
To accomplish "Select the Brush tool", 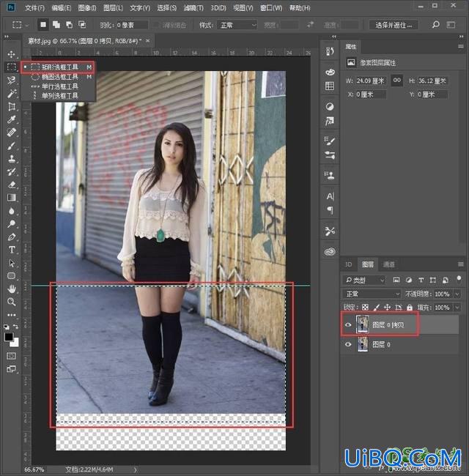I will (12, 146).
